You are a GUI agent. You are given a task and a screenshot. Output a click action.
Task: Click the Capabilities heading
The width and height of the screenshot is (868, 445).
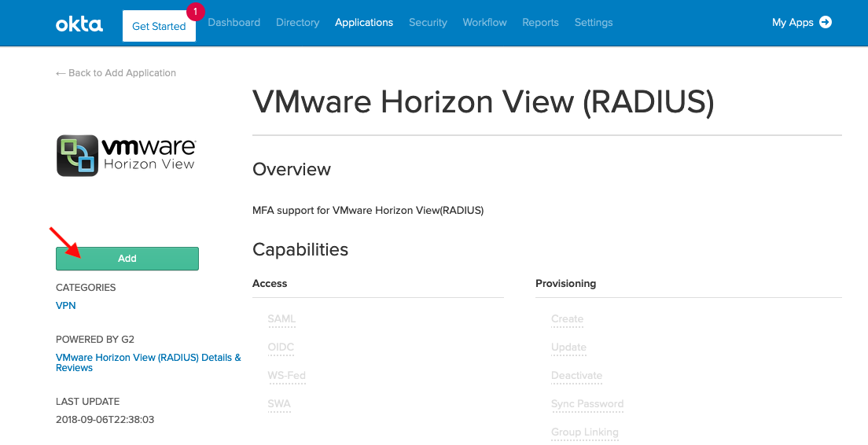pyautogui.click(x=300, y=249)
